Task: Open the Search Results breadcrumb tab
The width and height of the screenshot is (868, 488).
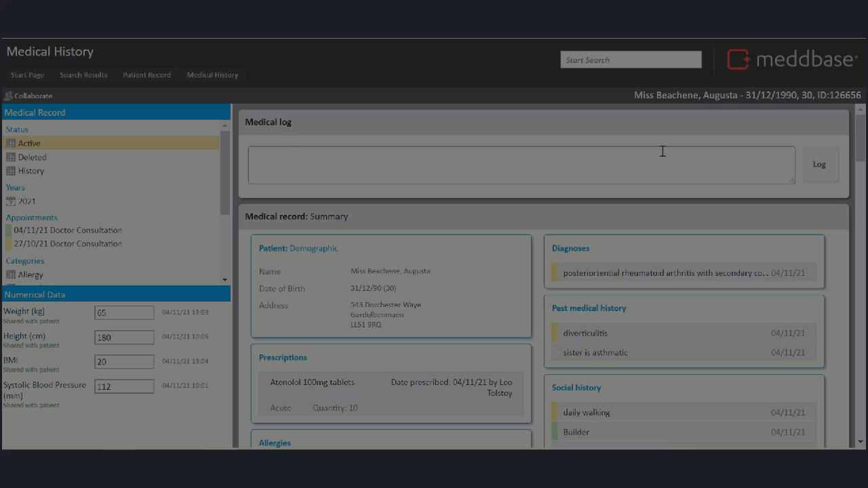Action: coord(83,75)
